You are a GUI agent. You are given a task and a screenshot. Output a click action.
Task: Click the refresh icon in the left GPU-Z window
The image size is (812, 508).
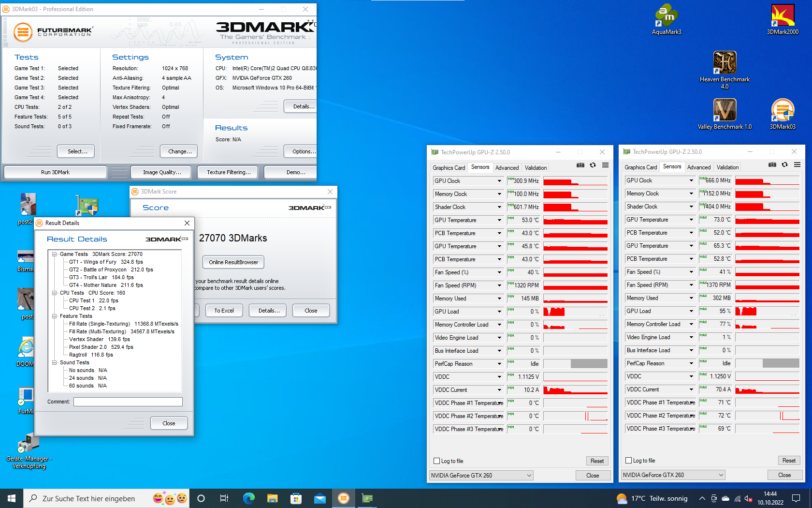point(593,165)
